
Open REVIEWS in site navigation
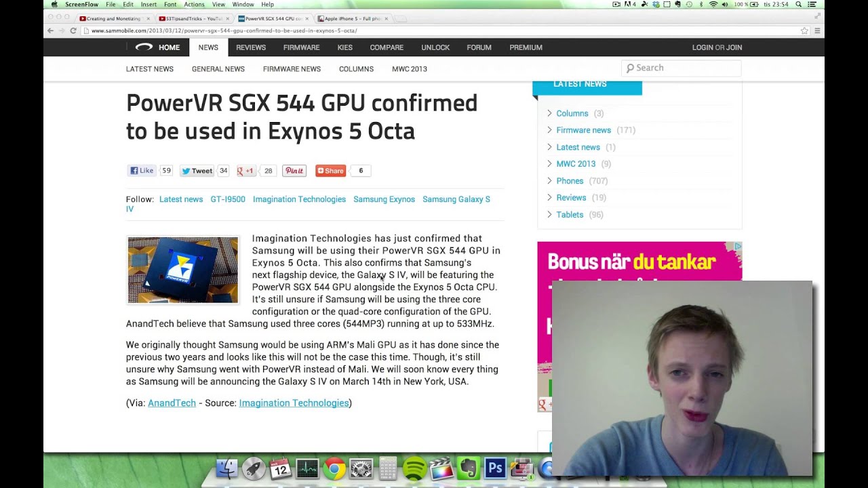coord(251,47)
